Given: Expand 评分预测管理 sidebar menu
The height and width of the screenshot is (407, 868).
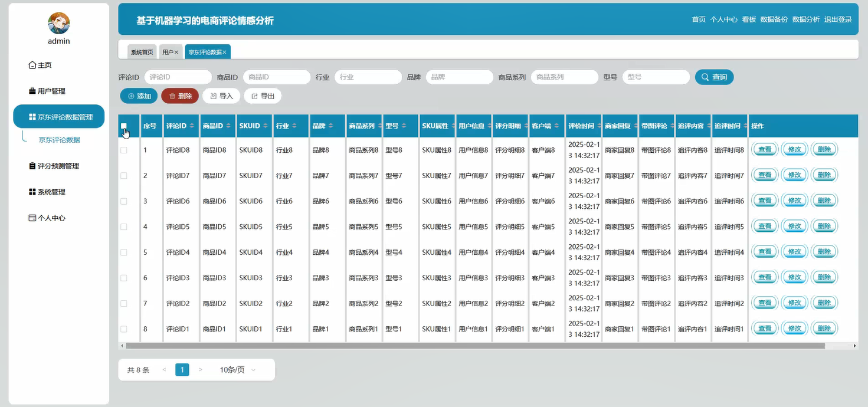Looking at the screenshot, I should click(x=54, y=166).
